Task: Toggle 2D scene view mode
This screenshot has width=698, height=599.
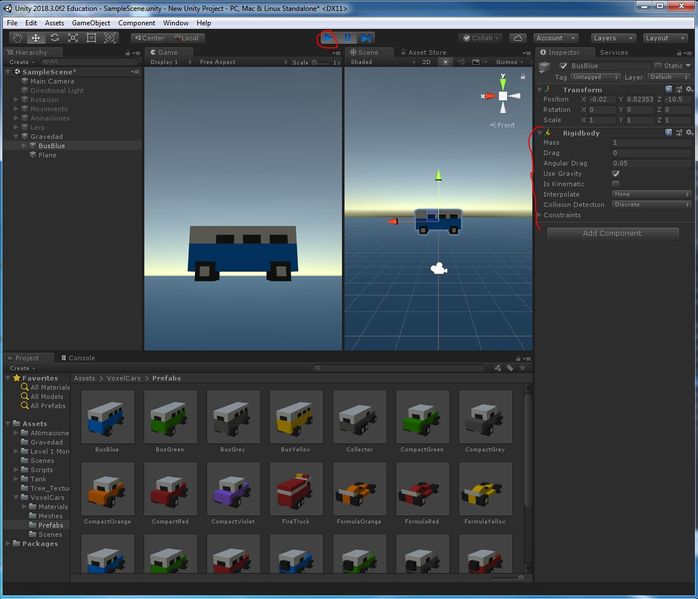Action: [426, 62]
